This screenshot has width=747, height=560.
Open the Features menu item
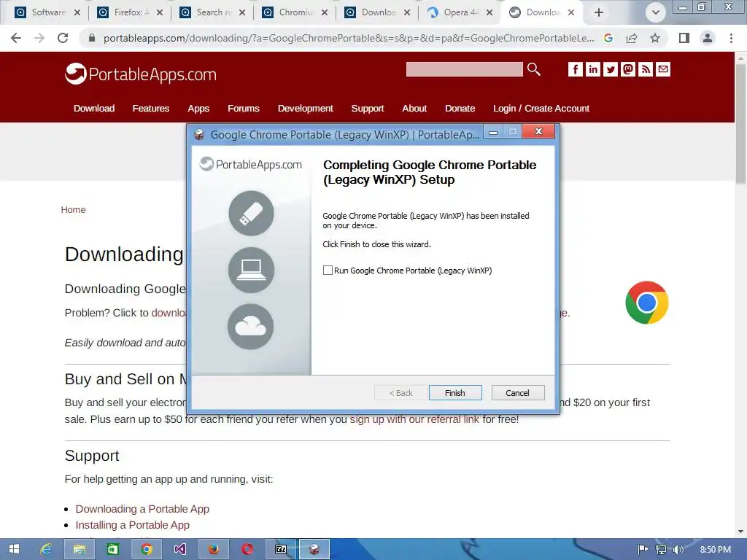(x=150, y=109)
